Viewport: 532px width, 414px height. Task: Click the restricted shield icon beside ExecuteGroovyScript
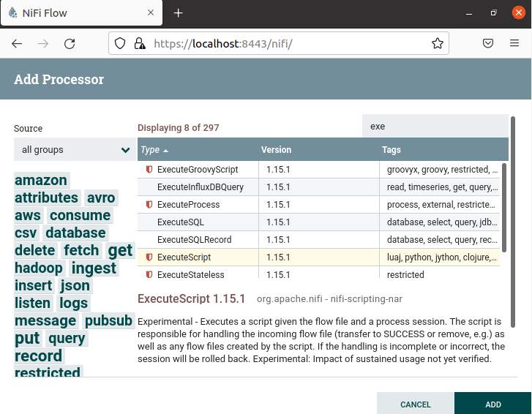[x=149, y=170]
